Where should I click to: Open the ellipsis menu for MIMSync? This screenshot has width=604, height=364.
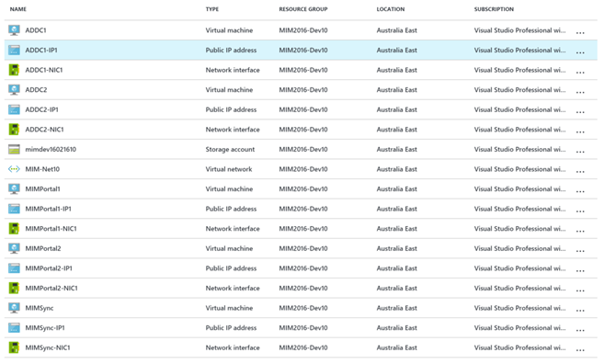point(580,311)
